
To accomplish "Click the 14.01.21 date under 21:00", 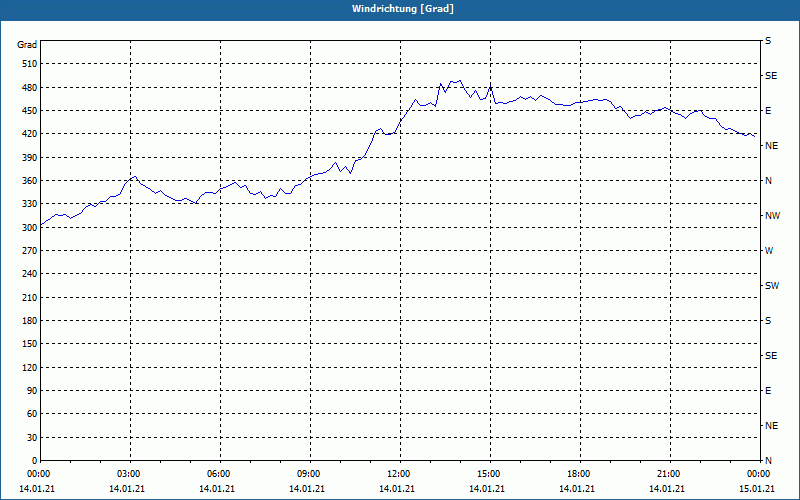I will click(x=667, y=489).
